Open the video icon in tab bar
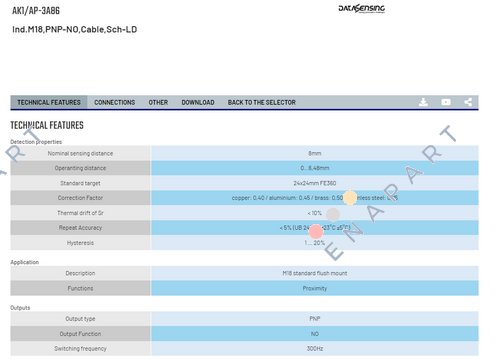Screen dimensions: 500x360 click(x=446, y=102)
